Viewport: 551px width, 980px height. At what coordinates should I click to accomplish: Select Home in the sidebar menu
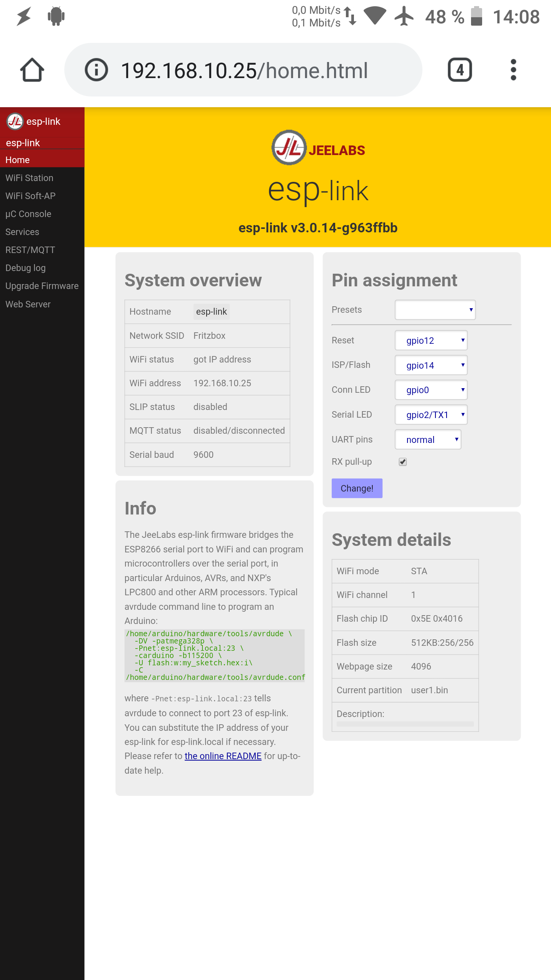pyautogui.click(x=42, y=160)
